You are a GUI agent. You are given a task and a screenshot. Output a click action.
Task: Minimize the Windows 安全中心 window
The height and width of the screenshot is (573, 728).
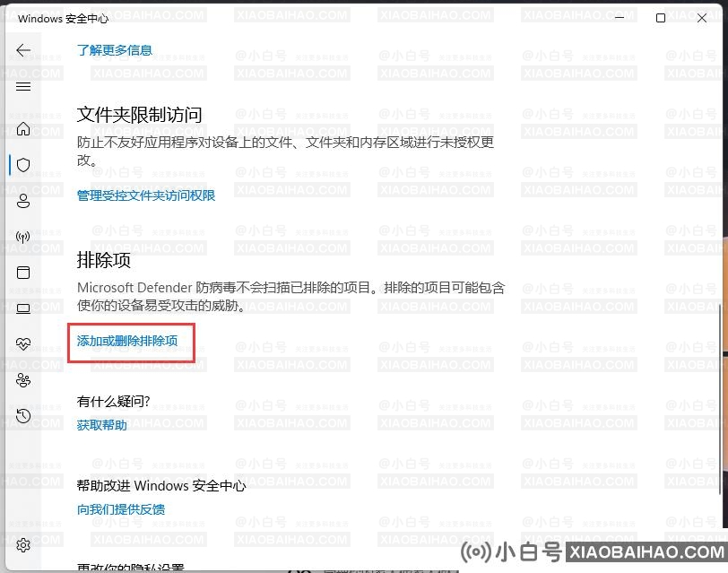pos(620,18)
